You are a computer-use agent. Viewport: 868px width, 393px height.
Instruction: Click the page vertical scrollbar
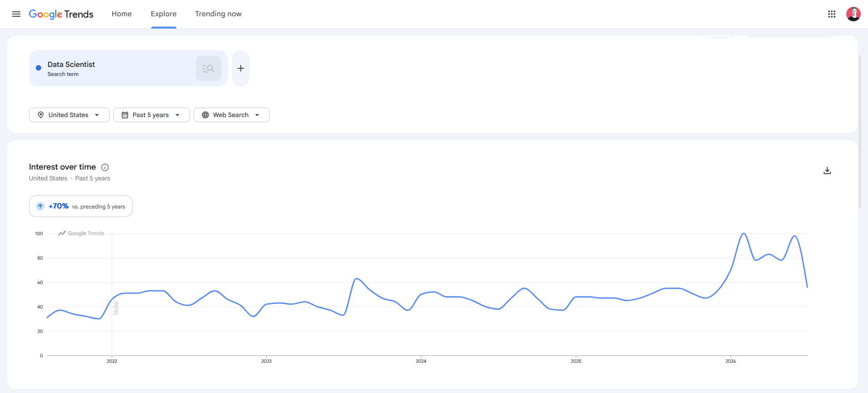(x=860, y=131)
